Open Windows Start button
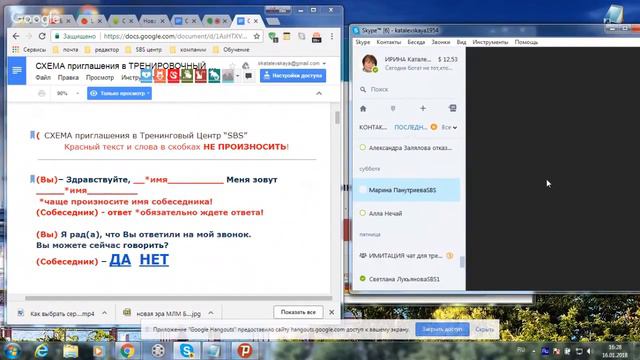Viewport: 640px width, 360px height. coord(12,351)
